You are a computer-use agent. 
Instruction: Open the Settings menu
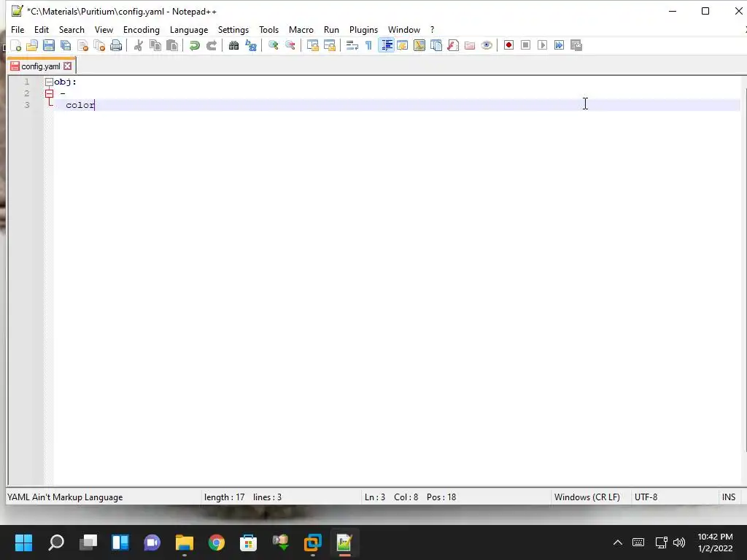tap(233, 29)
